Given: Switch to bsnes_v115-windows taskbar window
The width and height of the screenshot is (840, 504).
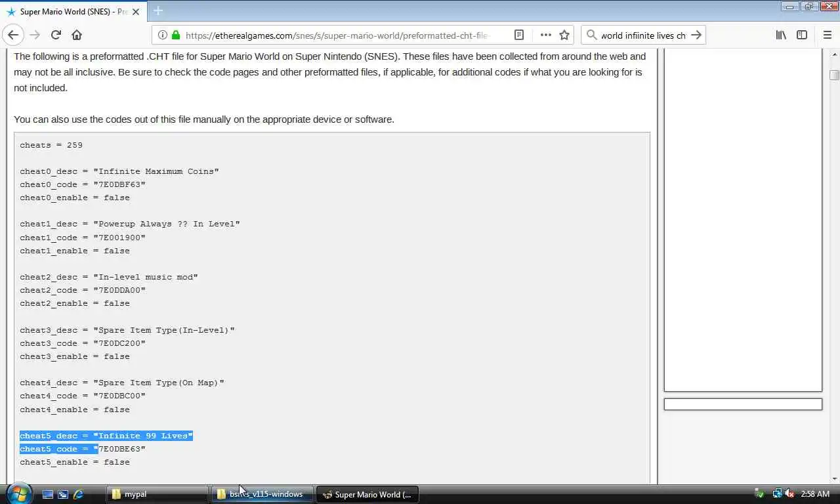Looking at the screenshot, I should [x=262, y=494].
